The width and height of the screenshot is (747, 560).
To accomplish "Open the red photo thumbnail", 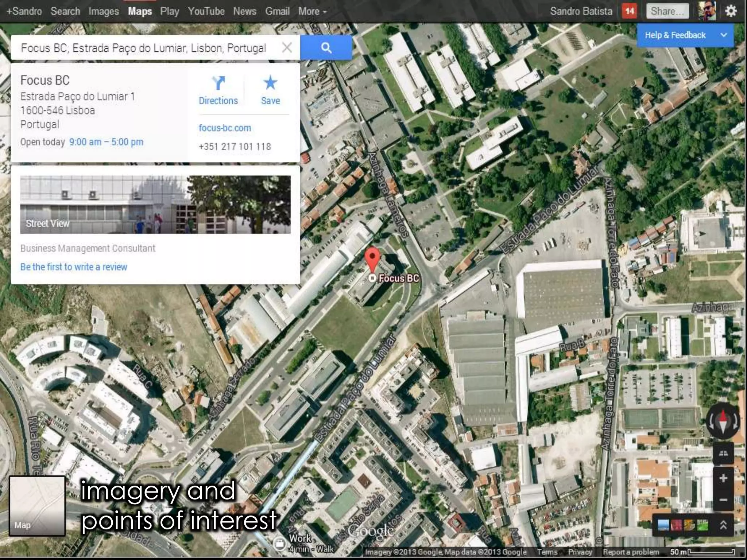I will tap(676, 525).
